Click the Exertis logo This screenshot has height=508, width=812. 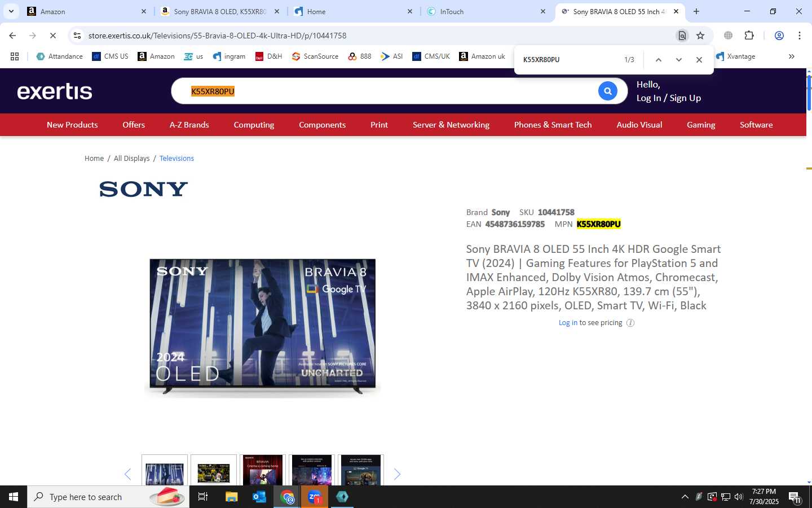(55, 91)
